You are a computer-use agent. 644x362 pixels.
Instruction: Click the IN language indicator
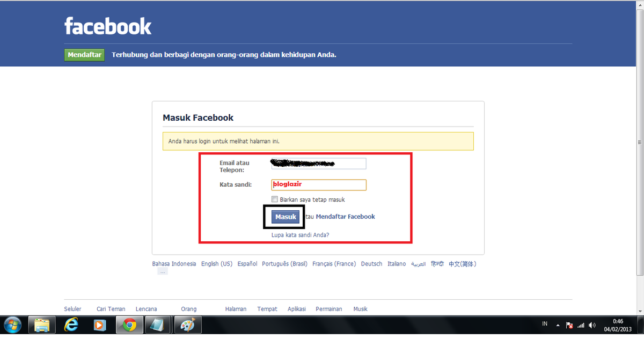(x=545, y=324)
